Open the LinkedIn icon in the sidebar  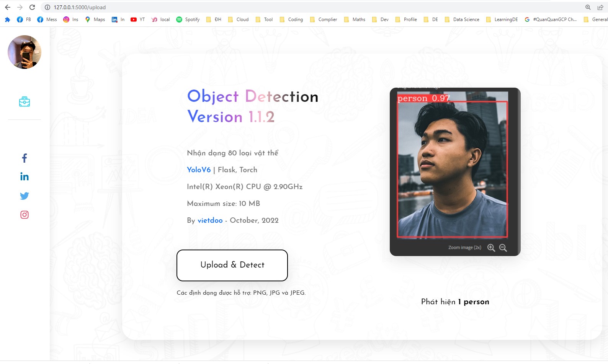(x=25, y=176)
